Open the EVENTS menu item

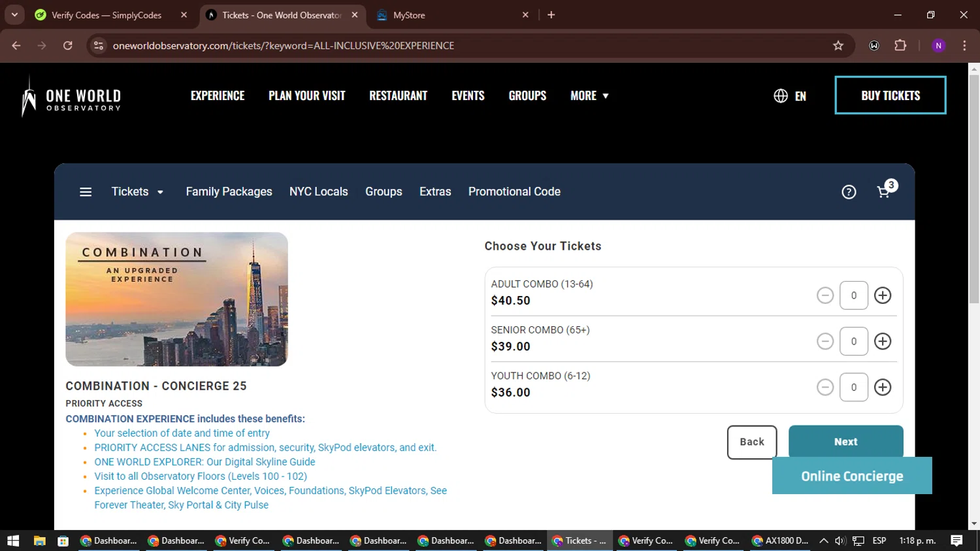coord(468,95)
